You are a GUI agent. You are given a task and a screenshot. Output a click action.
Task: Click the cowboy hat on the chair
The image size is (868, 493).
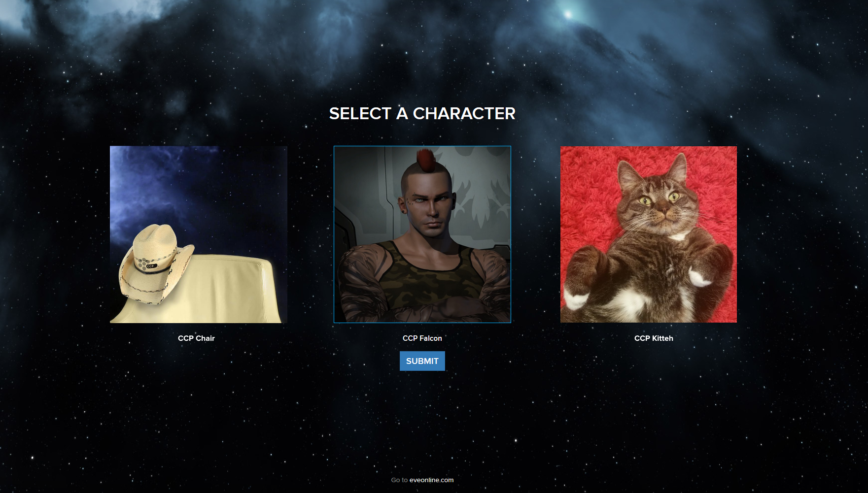(155, 263)
